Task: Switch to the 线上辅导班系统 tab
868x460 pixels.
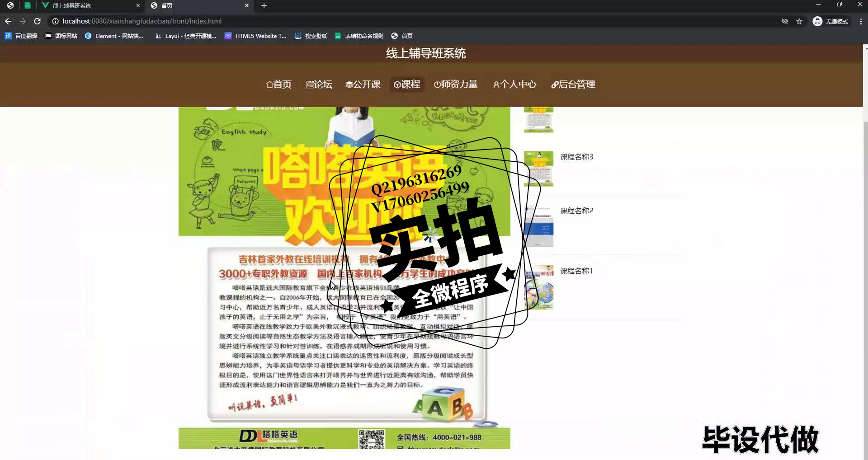Action: (90, 5)
